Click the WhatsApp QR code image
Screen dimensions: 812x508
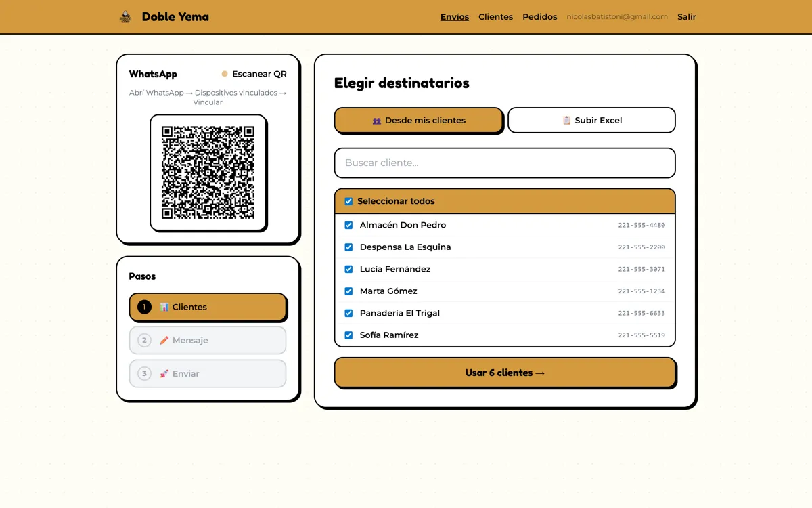pyautogui.click(x=208, y=172)
